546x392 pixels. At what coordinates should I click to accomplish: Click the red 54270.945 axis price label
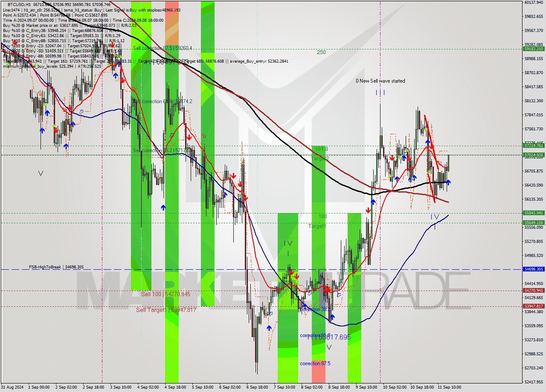(533, 291)
